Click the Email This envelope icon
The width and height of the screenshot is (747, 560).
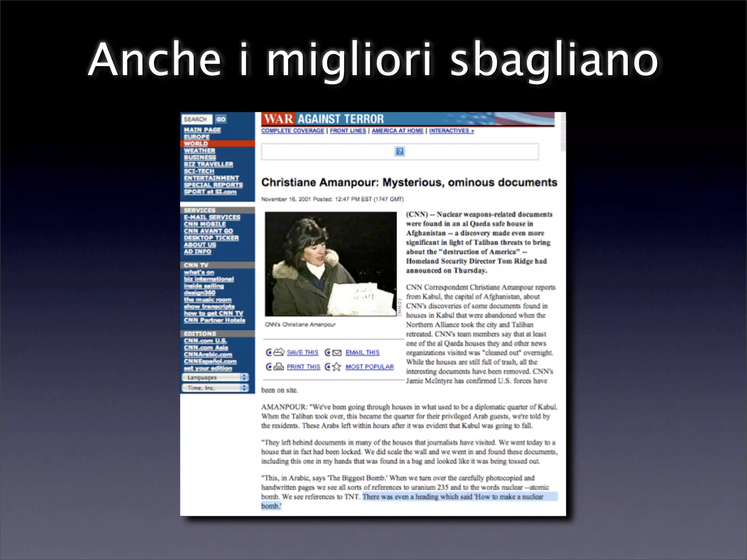coord(337,353)
